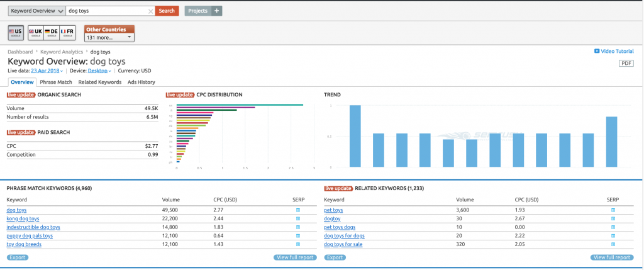Open SERP icon for kong dog toys
Viewport: 644px width, 270px height.
(x=298, y=218)
